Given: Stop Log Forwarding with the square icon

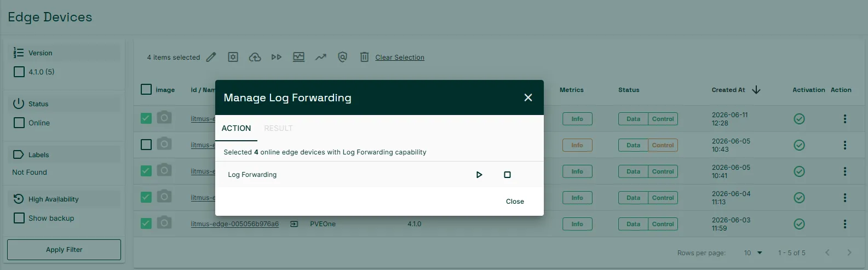Looking at the screenshot, I should [x=507, y=175].
